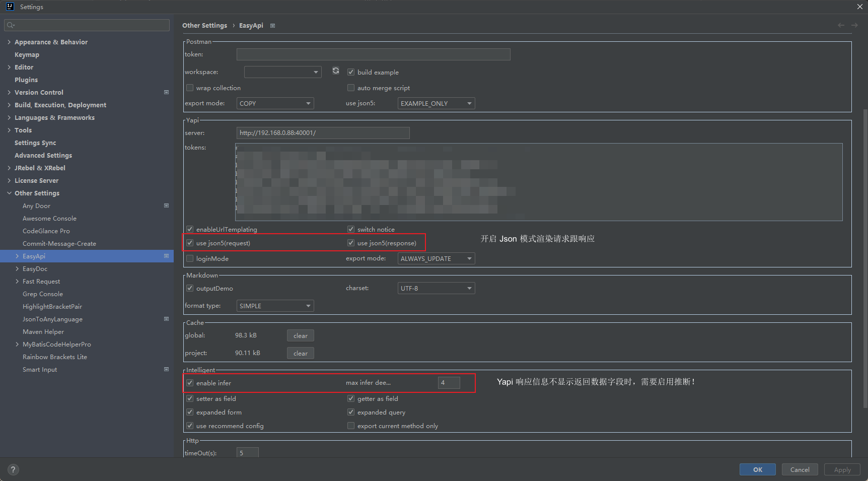The height and width of the screenshot is (481, 868).
Task: Click project-level icon beside EasyApi breadcrumb
Action: (273, 26)
